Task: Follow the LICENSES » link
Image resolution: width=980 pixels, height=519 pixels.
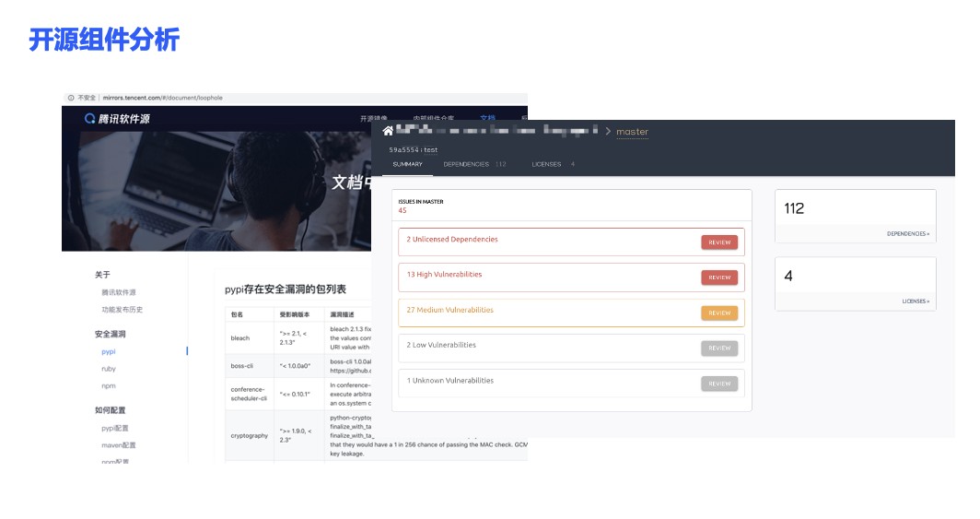Action: (916, 301)
